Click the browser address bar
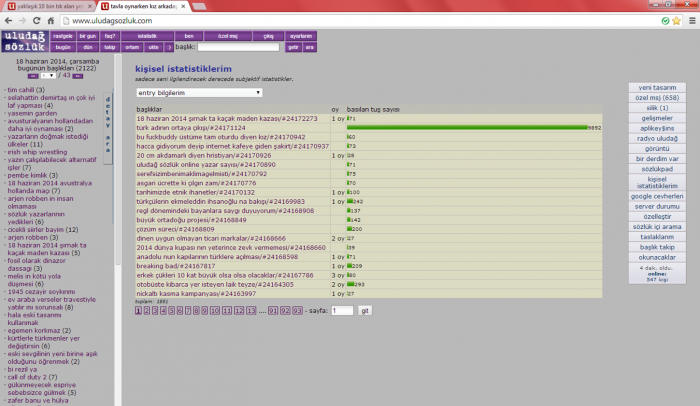This screenshot has width=700, height=406. 357,21
